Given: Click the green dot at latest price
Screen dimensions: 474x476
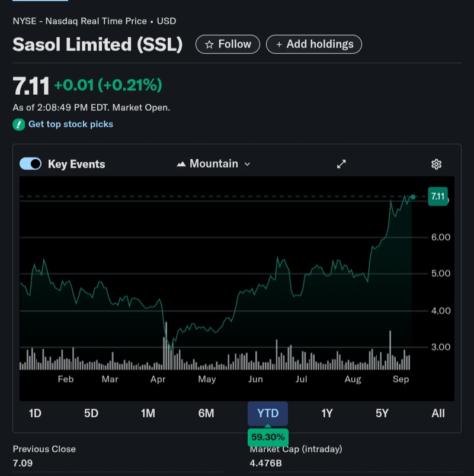Looking at the screenshot, I should (412, 197).
